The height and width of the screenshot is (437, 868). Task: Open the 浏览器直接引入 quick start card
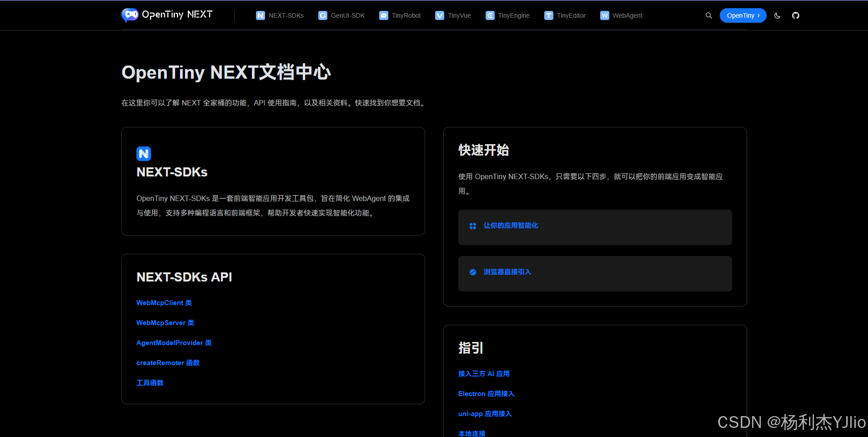tap(595, 274)
